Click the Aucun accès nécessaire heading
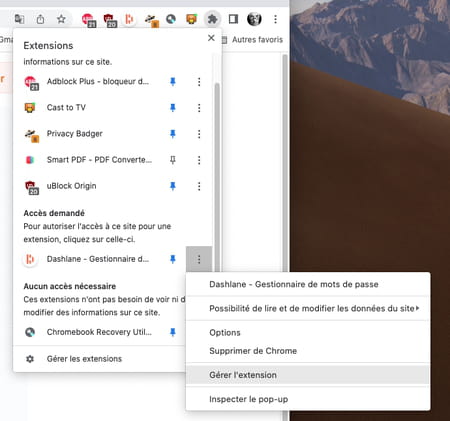Viewport: 450px width, 421px height. tap(70, 286)
